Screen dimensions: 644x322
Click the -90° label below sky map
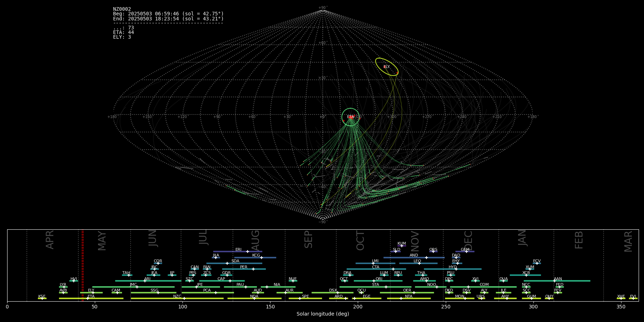pyautogui.click(x=323, y=222)
